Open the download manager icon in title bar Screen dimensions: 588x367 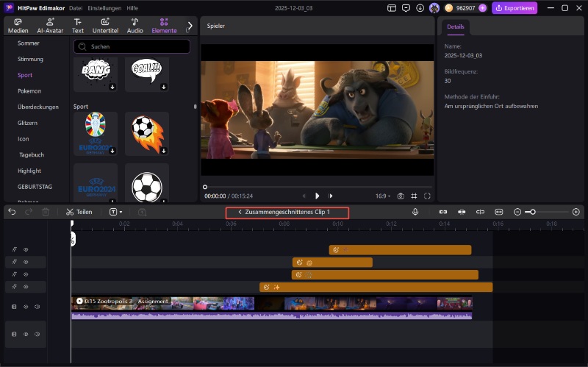click(x=420, y=8)
